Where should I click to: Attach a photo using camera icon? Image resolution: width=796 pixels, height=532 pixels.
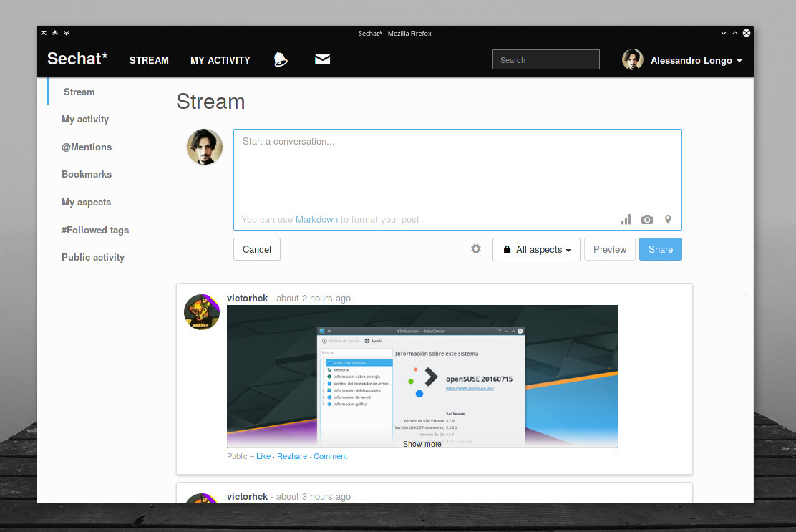click(x=647, y=219)
